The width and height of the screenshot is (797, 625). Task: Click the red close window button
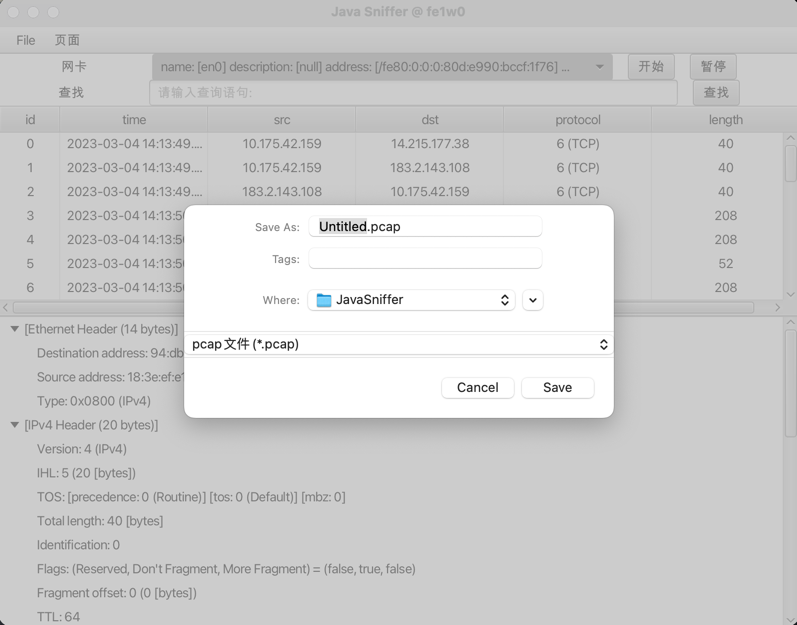(14, 12)
